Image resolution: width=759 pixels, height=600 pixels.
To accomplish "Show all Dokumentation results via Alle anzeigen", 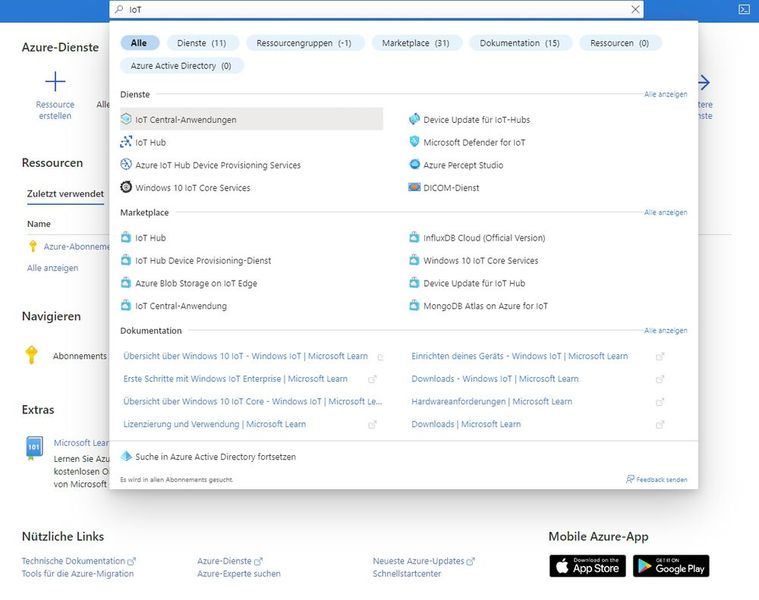I will pos(666,330).
